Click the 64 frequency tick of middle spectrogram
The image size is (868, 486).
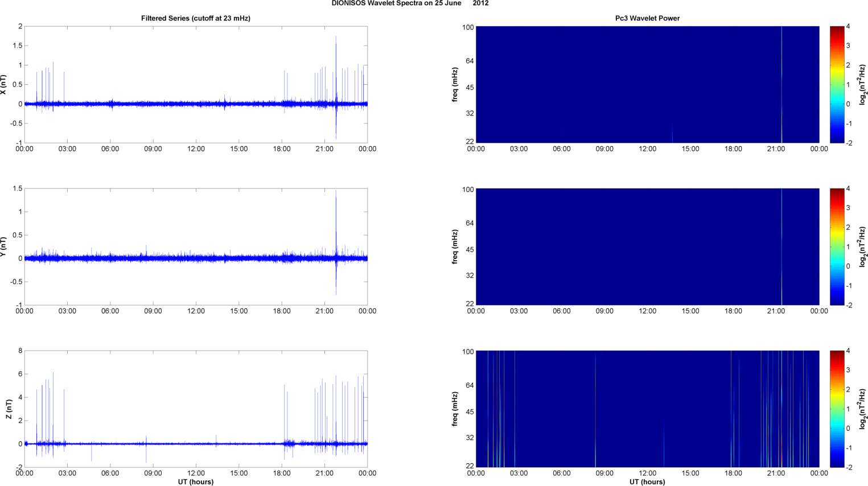tap(470, 224)
